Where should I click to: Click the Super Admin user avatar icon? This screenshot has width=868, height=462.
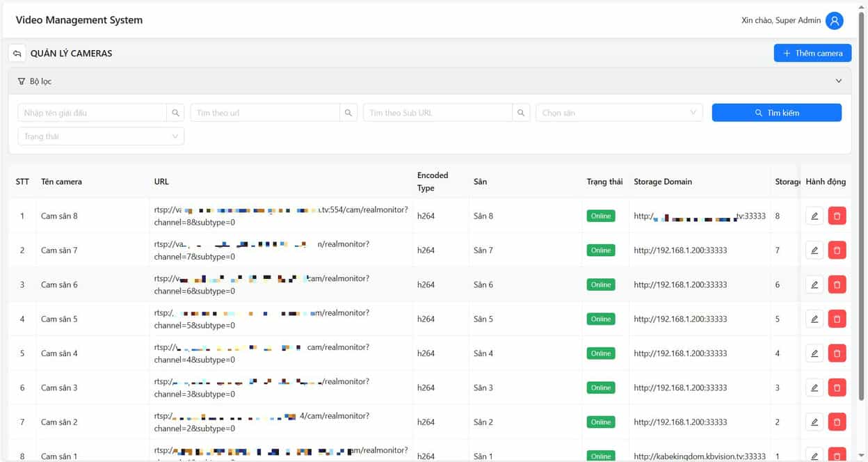click(834, 21)
